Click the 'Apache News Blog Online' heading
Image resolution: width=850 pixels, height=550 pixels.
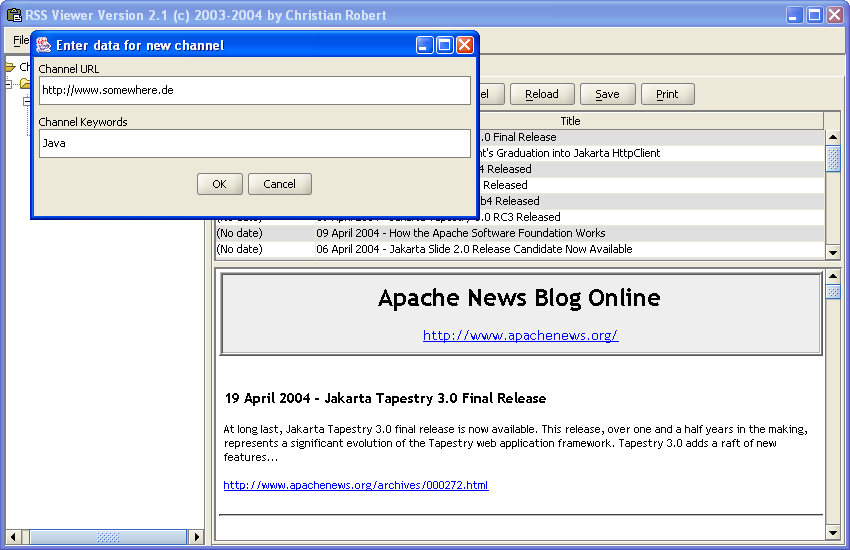pos(519,298)
